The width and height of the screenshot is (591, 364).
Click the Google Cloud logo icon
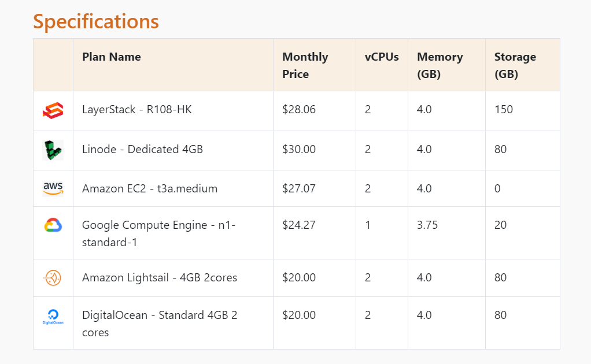pos(53,225)
